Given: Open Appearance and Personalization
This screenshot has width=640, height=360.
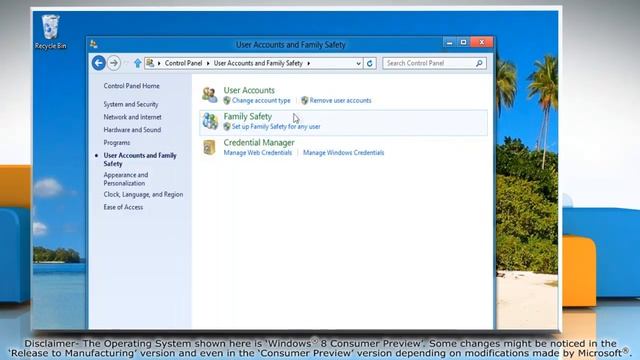Looking at the screenshot, I should click(x=126, y=179).
